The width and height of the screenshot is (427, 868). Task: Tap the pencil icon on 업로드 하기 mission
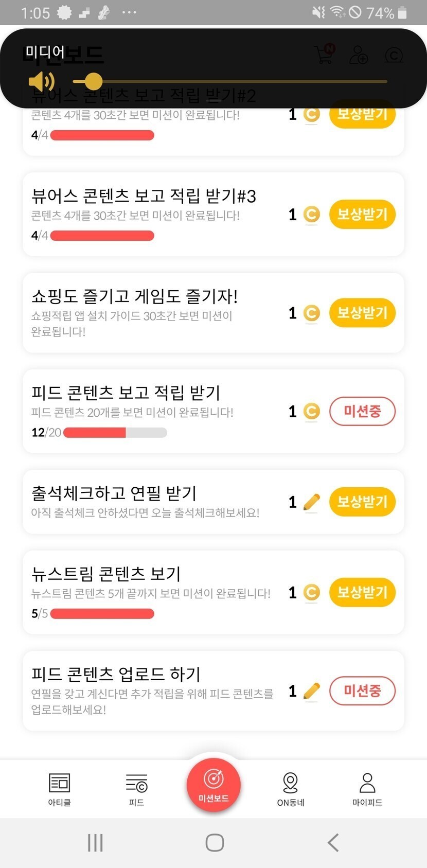[x=312, y=690]
